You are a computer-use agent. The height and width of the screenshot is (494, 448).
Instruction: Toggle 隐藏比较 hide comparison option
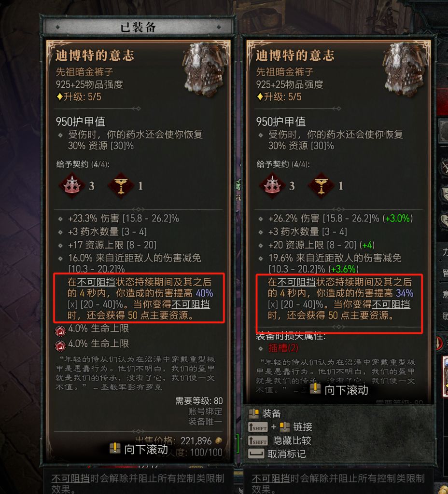(x=280, y=440)
